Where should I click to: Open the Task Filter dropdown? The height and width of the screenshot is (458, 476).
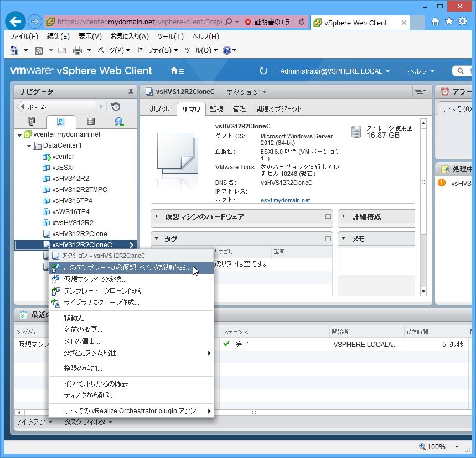(89, 421)
